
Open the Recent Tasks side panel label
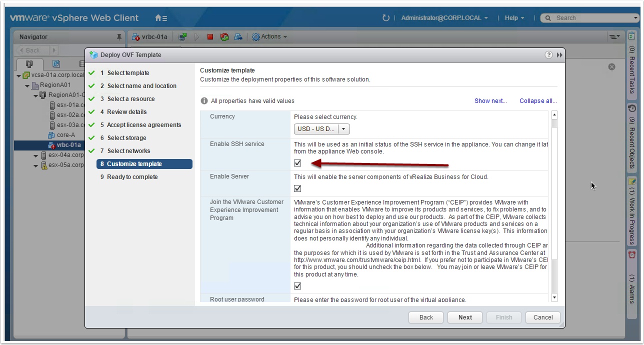pyautogui.click(x=632, y=69)
